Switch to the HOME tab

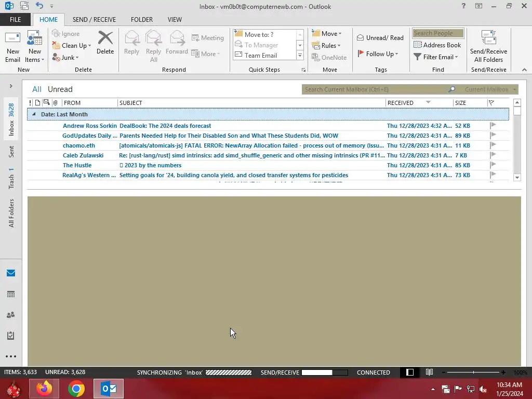point(48,20)
